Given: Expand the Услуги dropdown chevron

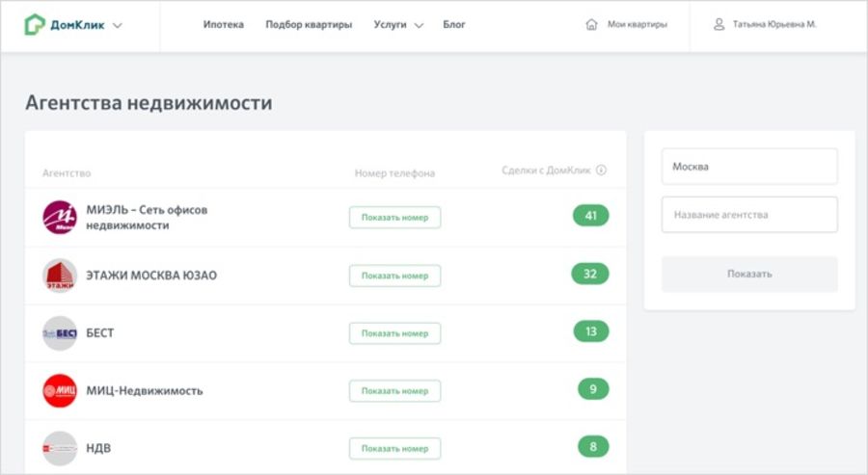Looking at the screenshot, I should point(420,25).
